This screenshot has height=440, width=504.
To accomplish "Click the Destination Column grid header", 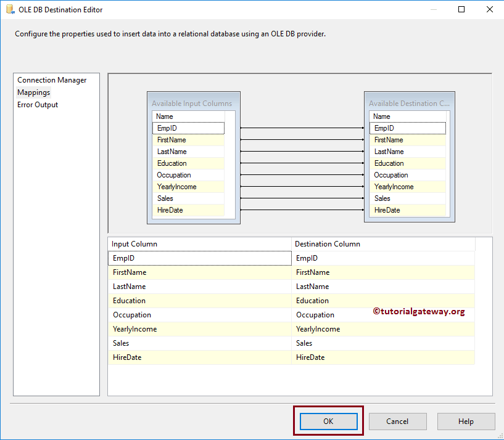I will click(x=382, y=244).
